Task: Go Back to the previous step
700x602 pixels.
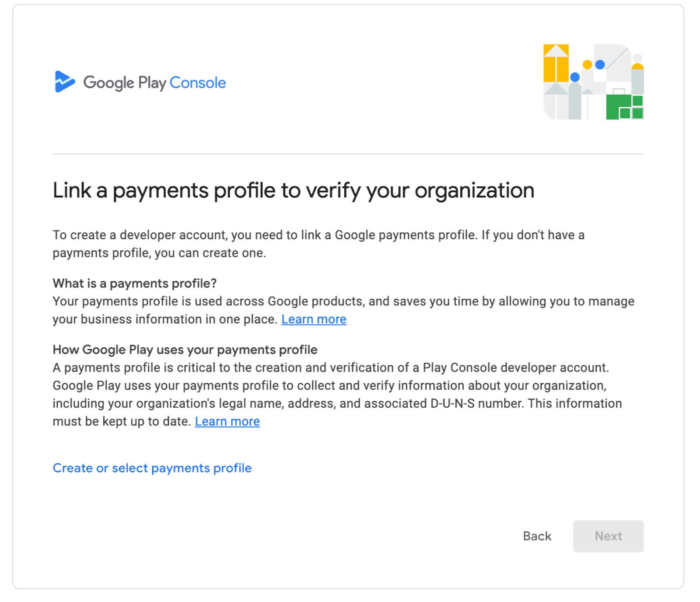Action: click(x=537, y=536)
